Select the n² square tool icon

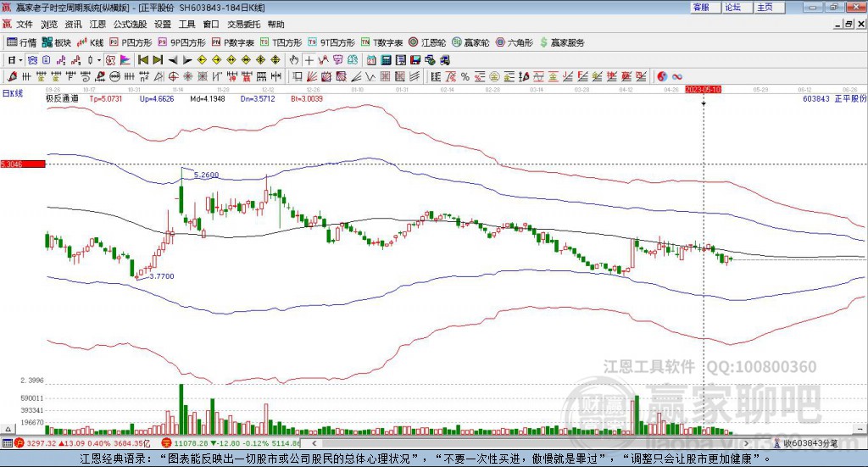coord(144,76)
